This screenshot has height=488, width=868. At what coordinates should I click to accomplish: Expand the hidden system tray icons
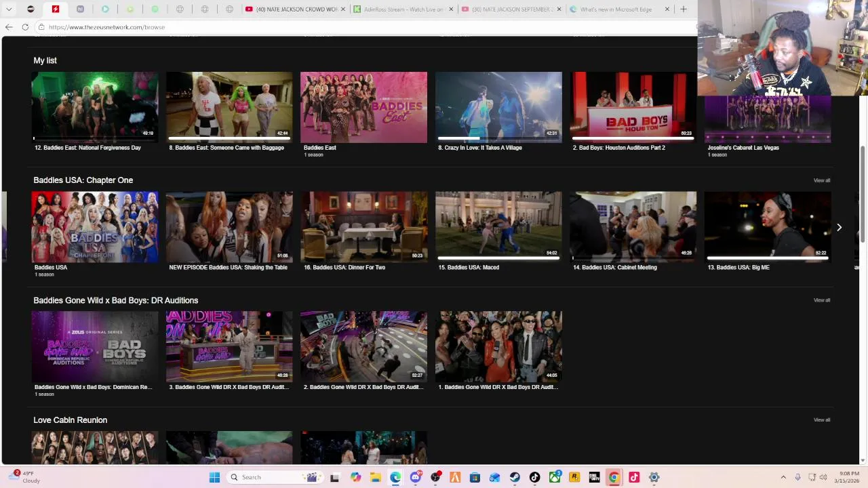click(x=783, y=477)
